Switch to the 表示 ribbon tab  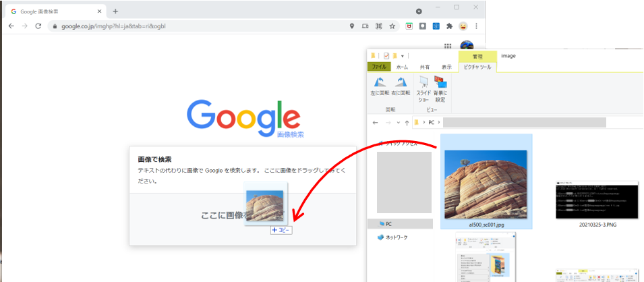click(x=446, y=67)
